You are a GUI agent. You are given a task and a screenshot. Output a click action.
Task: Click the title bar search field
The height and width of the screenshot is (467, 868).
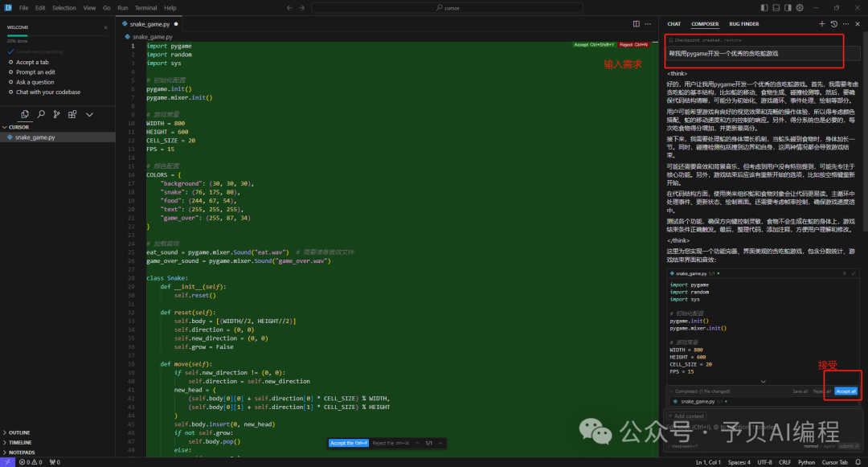tap(448, 8)
